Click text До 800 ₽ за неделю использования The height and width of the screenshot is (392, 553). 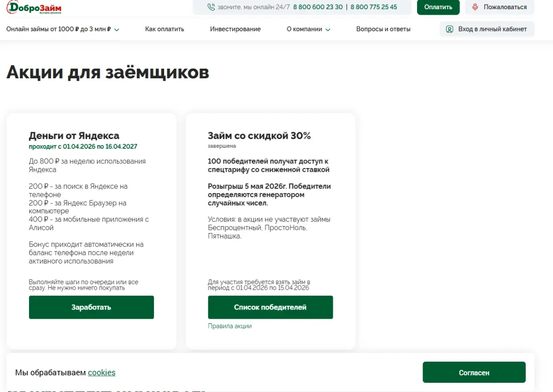coord(87,165)
